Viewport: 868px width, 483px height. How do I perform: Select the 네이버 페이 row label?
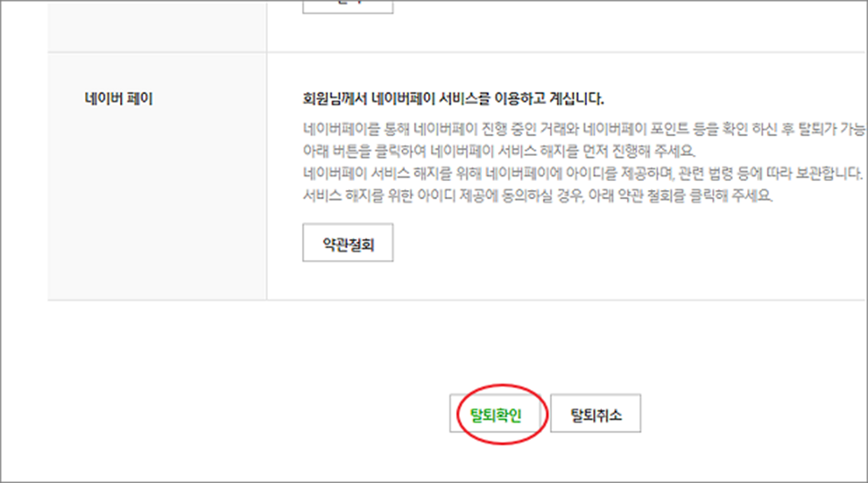[118, 99]
